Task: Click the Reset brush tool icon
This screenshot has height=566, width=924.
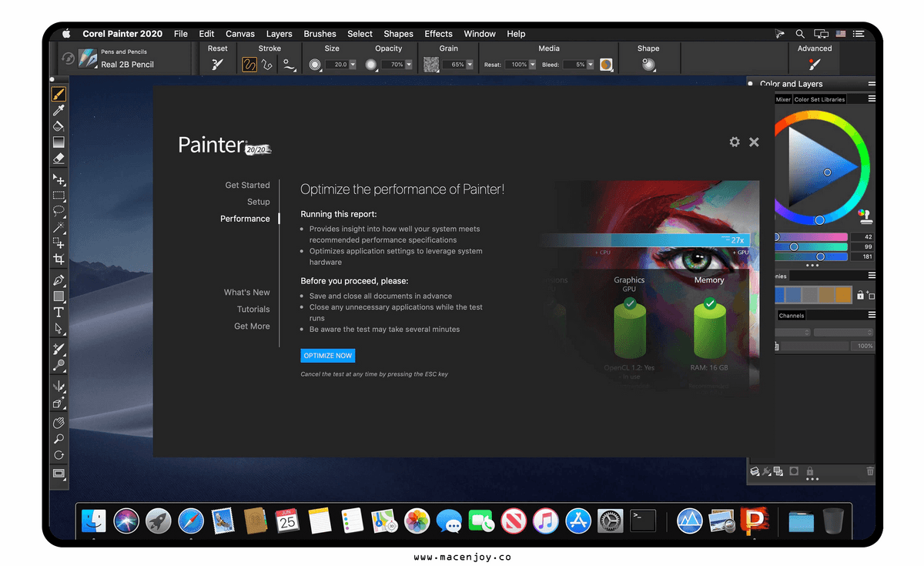Action: click(x=218, y=65)
